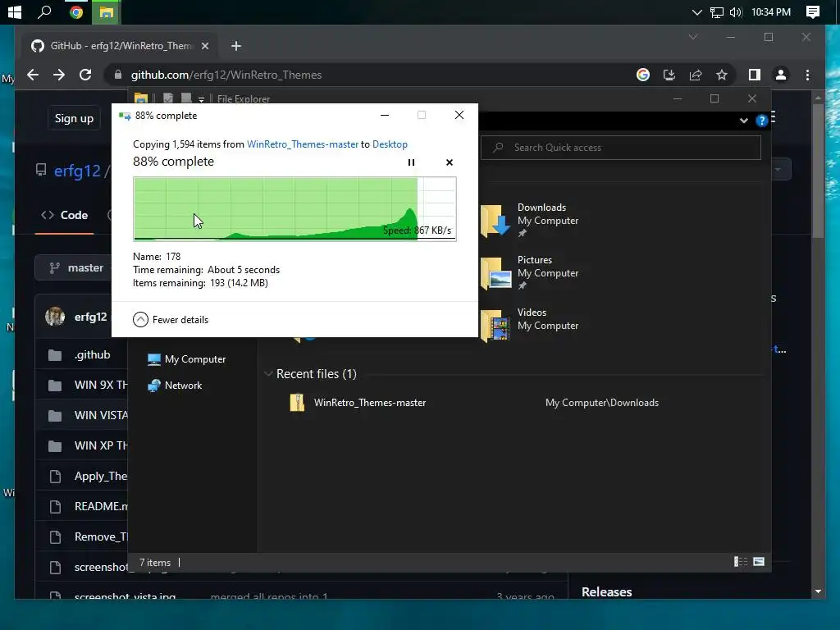Go forward in Chrome
Viewport: 840px width, 630px height.
point(59,75)
